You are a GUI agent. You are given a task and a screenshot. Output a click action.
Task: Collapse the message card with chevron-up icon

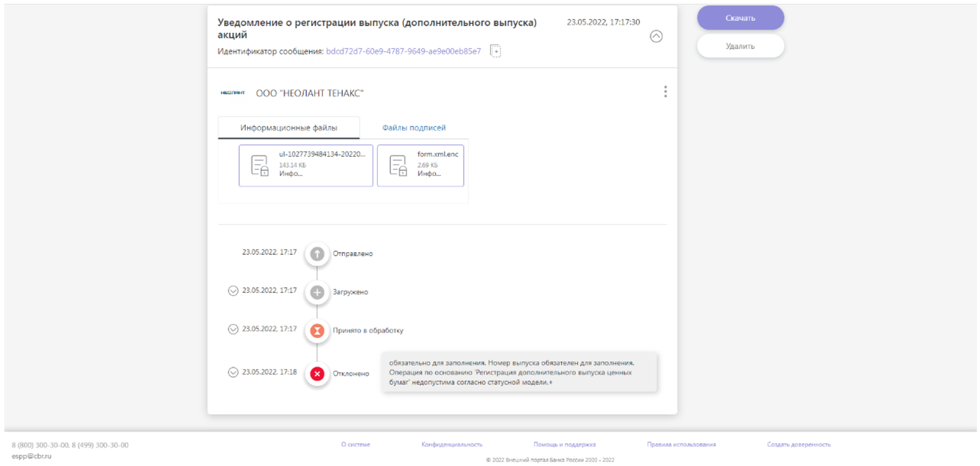pos(656,37)
